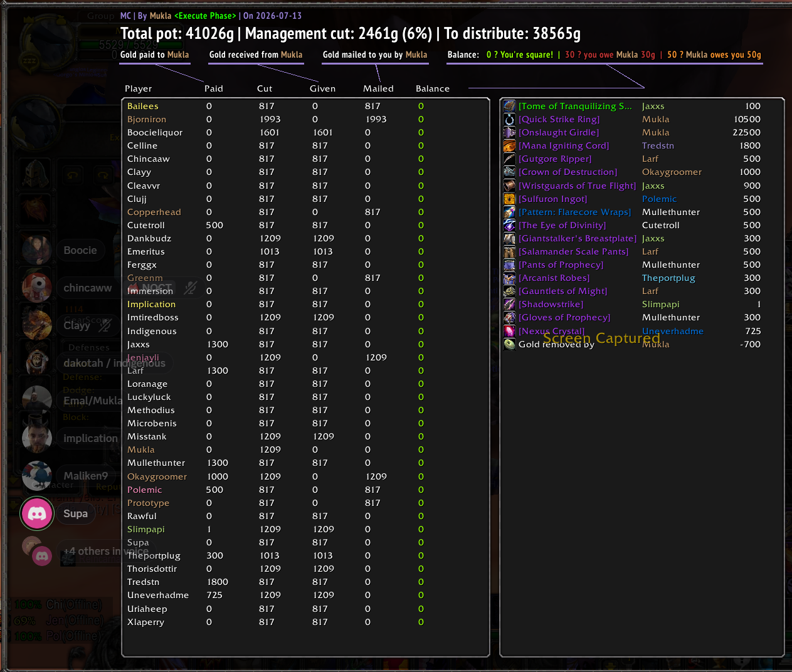Image resolution: width=792 pixels, height=672 pixels.
Task: Click the Shadowstrike weapon icon
Action: (x=509, y=304)
